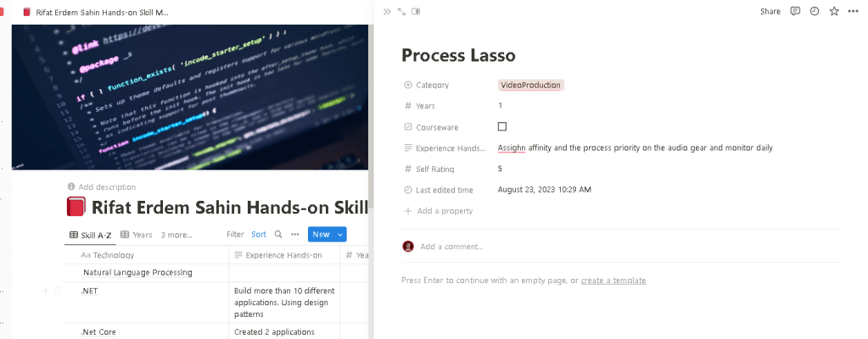Click the plus icon beside .NET row
868x339 pixels.
[46, 291]
